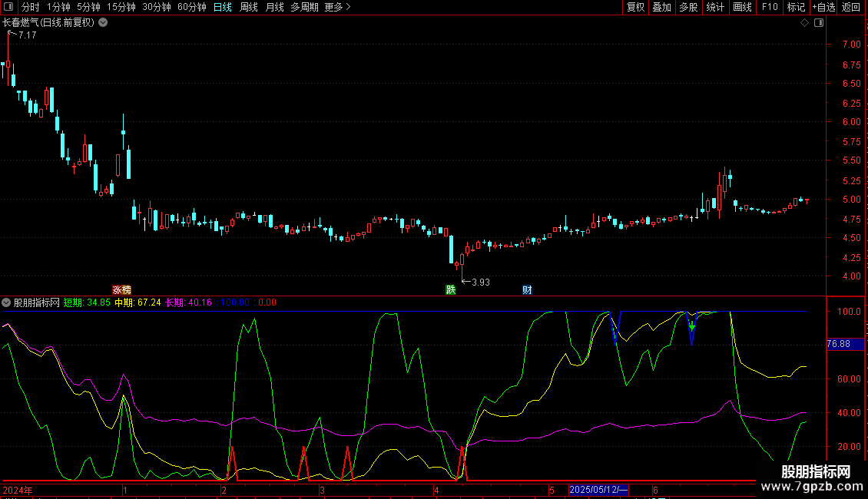This screenshot has width=868, height=499.
Task: Select the 60分钟 period tab
Action: pyautogui.click(x=192, y=7)
